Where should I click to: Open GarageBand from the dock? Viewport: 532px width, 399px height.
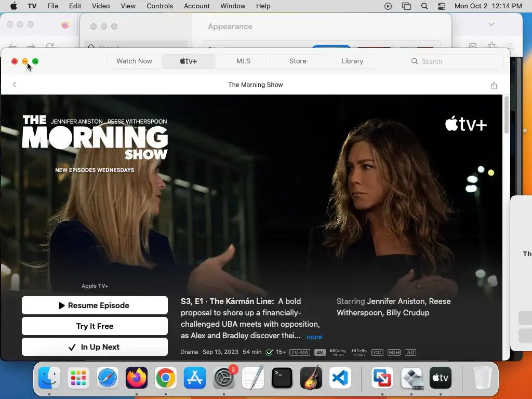(x=311, y=377)
